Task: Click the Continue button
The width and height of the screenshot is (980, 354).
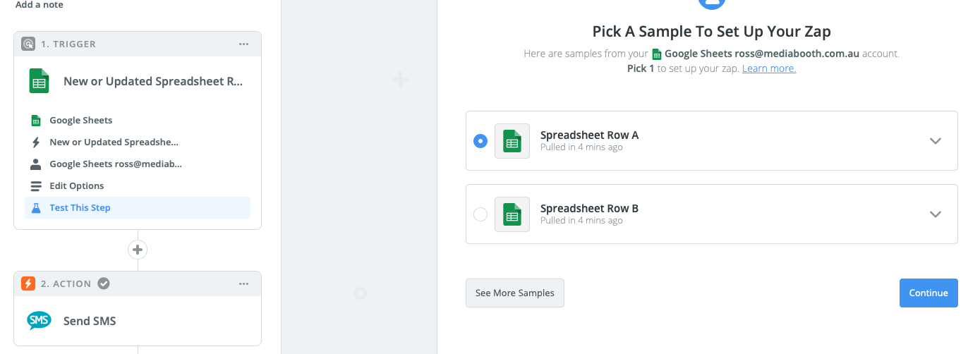Action: 928,293
